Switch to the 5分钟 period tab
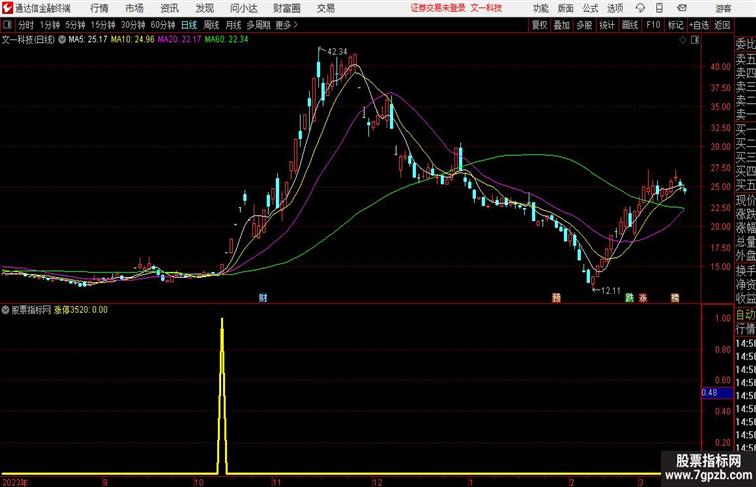This screenshot has width=756, height=487. (75, 25)
